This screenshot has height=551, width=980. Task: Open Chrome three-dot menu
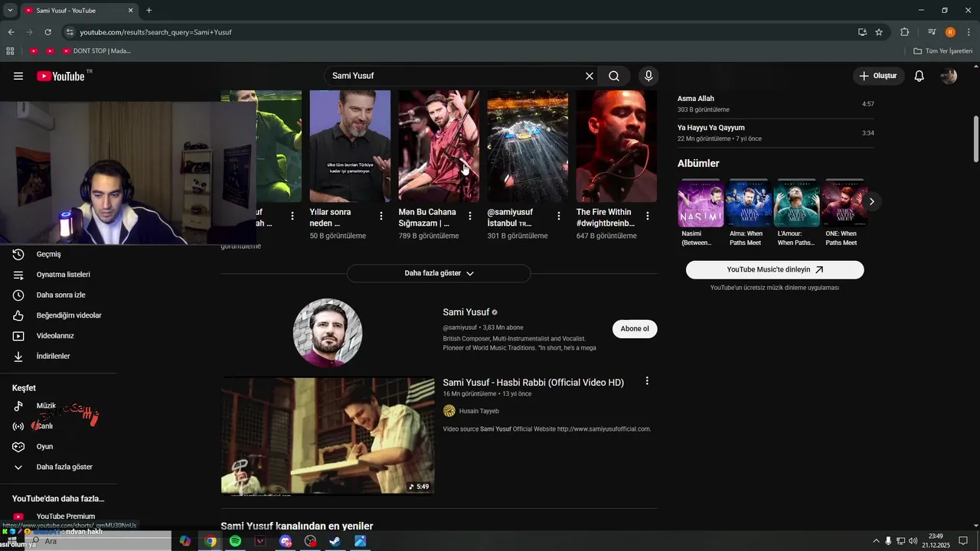(x=969, y=32)
